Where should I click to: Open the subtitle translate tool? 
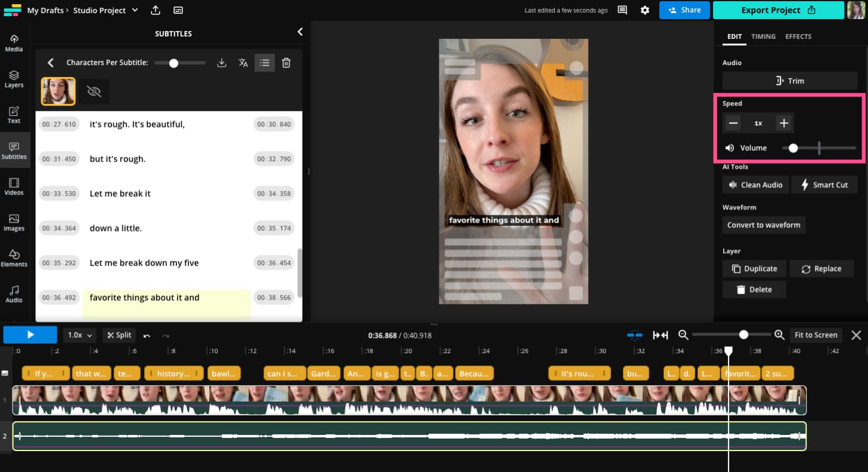[243, 63]
